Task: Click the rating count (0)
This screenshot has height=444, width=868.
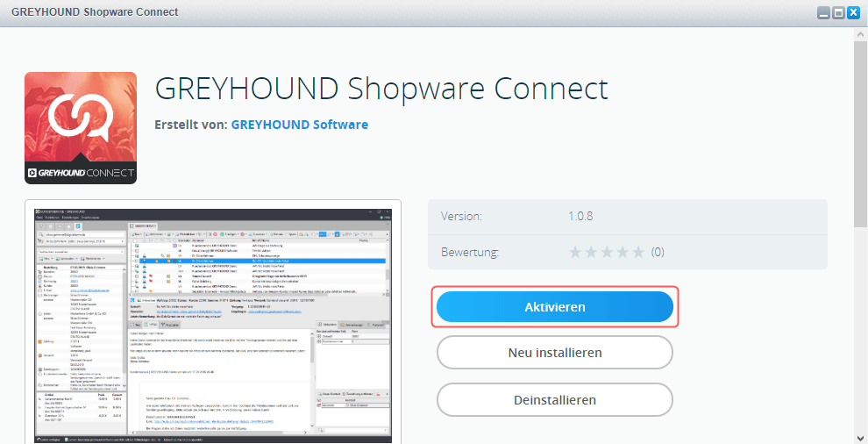Action: tap(657, 252)
